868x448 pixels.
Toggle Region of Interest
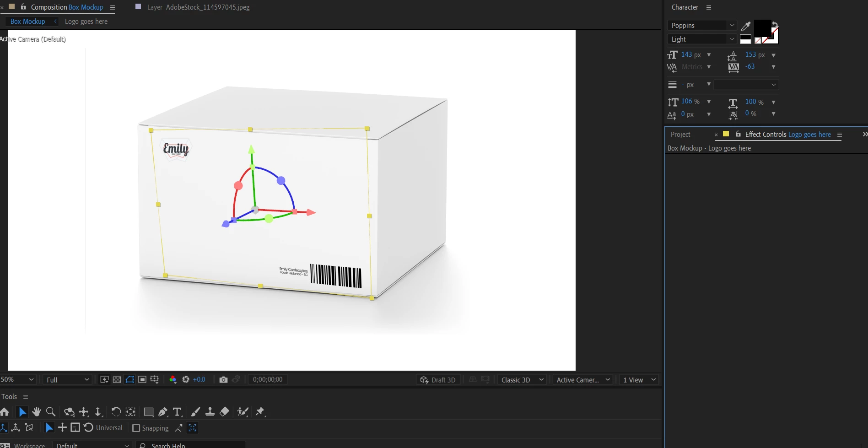(142, 380)
